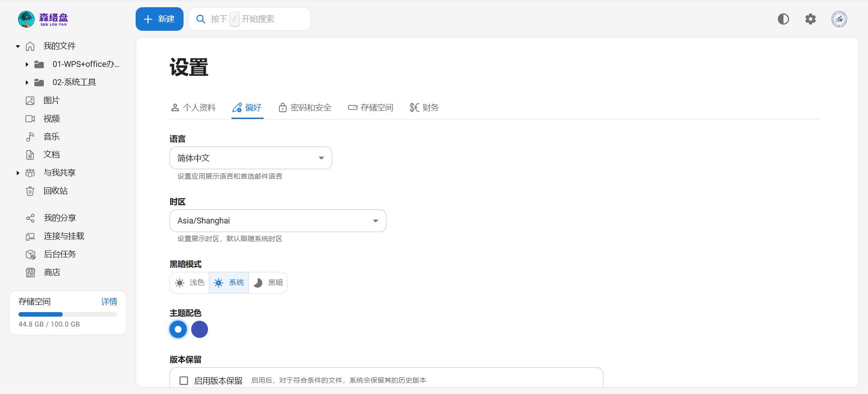Go to 我的分享 in the sidebar
This screenshot has height=394, width=868.
point(60,218)
